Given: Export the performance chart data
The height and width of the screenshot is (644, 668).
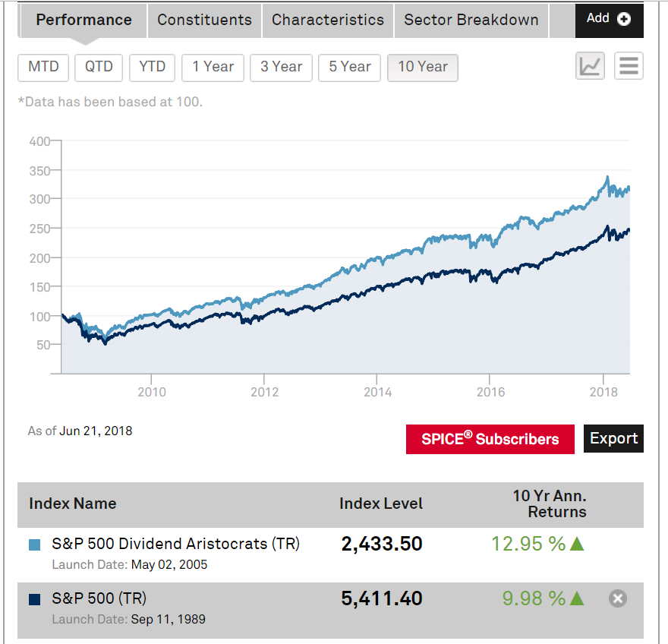Looking at the screenshot, I should click(x=613, y=438).
